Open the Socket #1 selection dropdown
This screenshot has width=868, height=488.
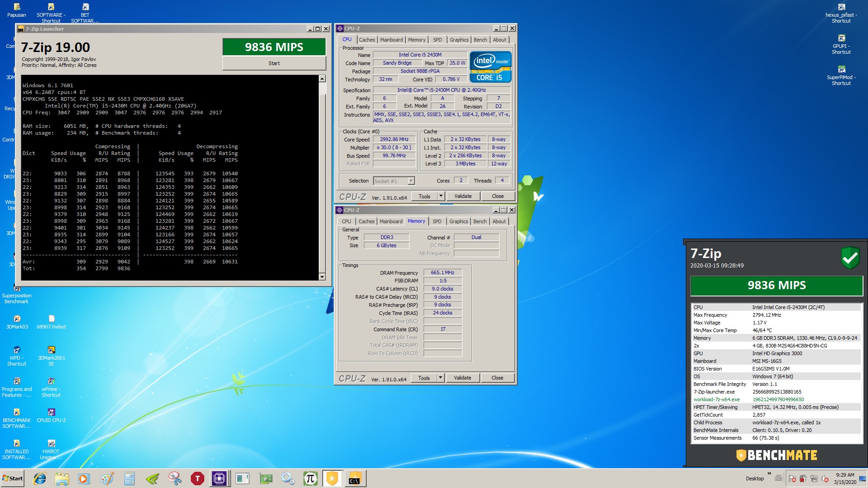coord(394,181)
